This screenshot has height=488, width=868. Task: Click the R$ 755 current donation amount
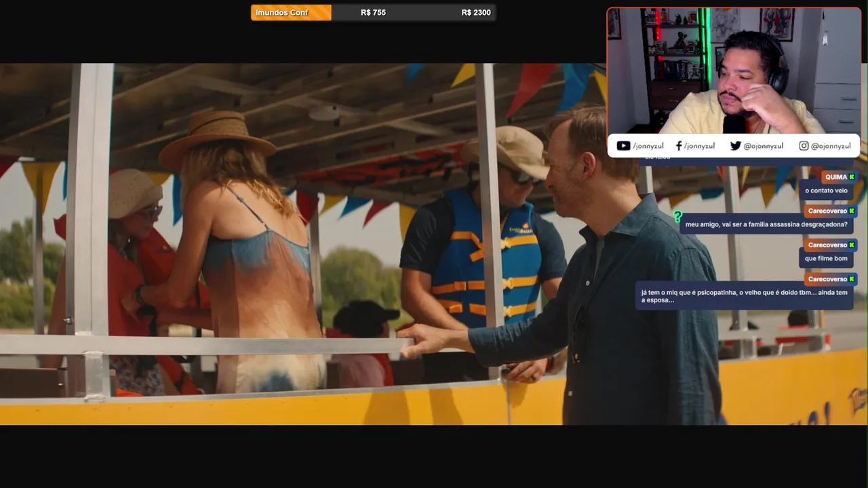click(x=373, y=13)
